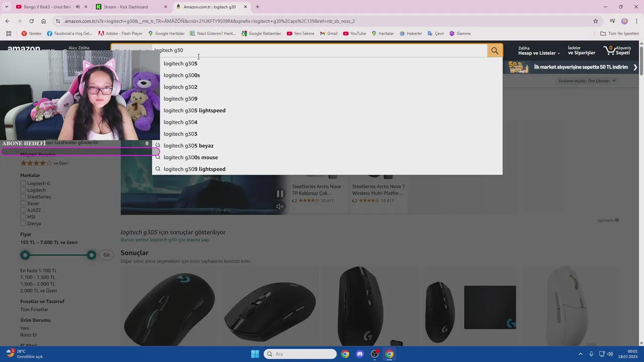Check the Logitech G brand filter
The width and height of the screenshot is (644, 362).
click(x=23, y=184)
